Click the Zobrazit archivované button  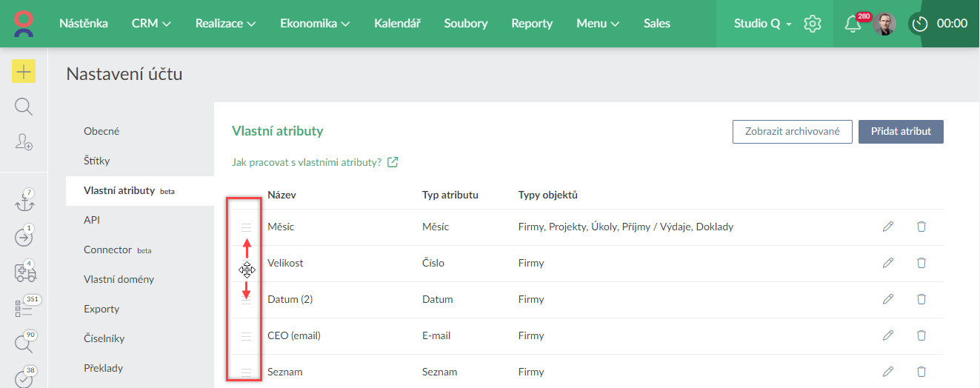(792, 131)
